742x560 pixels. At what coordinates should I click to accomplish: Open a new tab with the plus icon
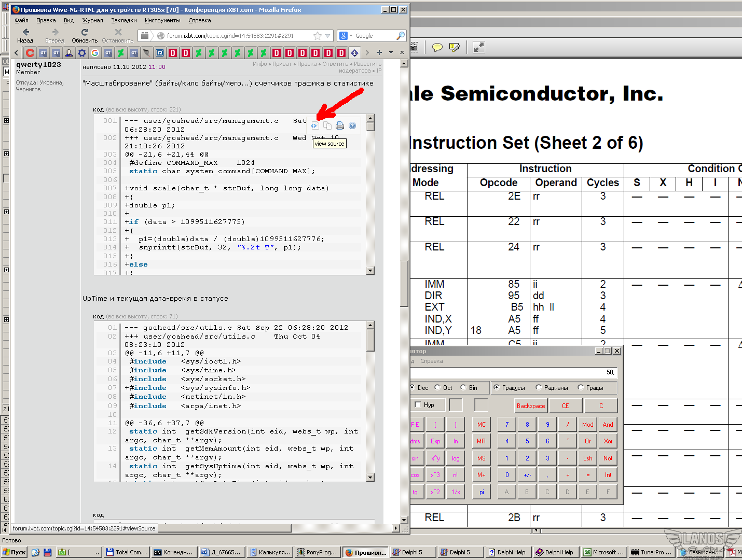(379, 52)
